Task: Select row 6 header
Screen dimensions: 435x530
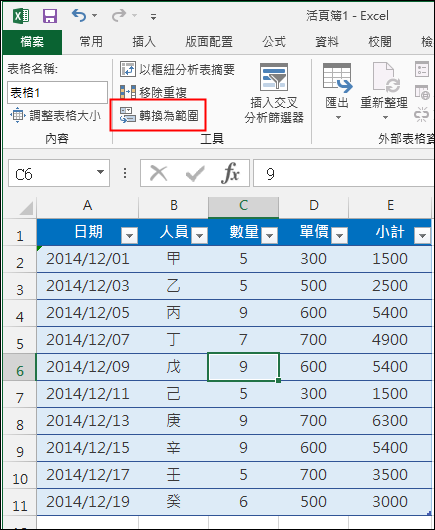Action: point(20,367)
